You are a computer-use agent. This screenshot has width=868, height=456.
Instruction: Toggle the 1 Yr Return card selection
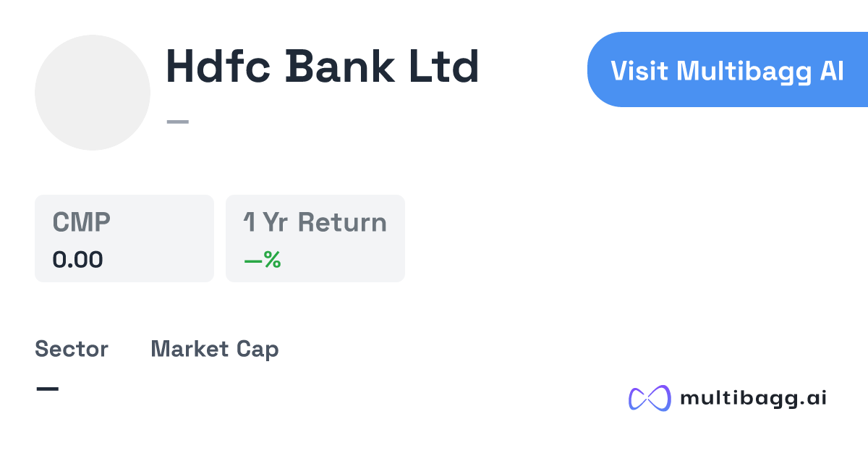click(315, 237)
